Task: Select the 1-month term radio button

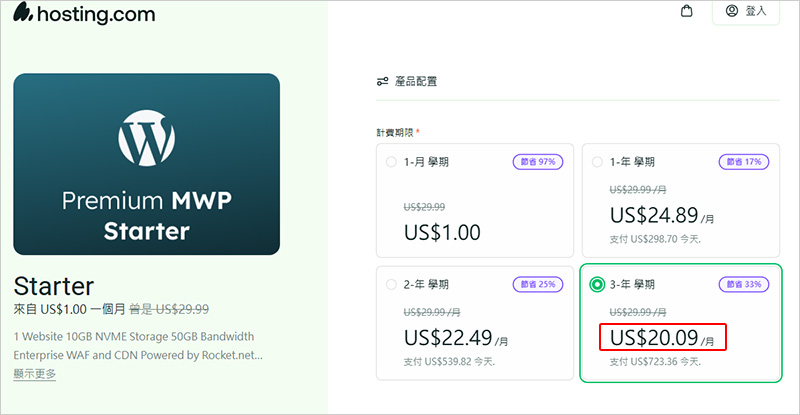Action: click(391, 161)
